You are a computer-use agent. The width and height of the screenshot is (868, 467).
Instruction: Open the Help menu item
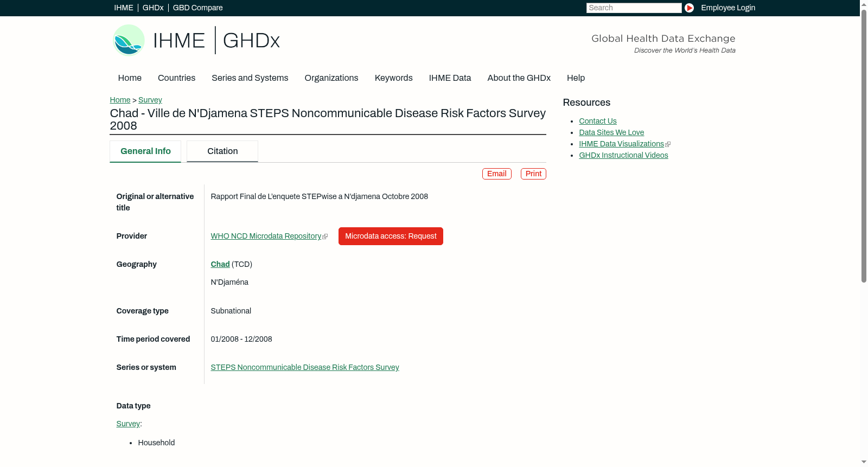576,78
